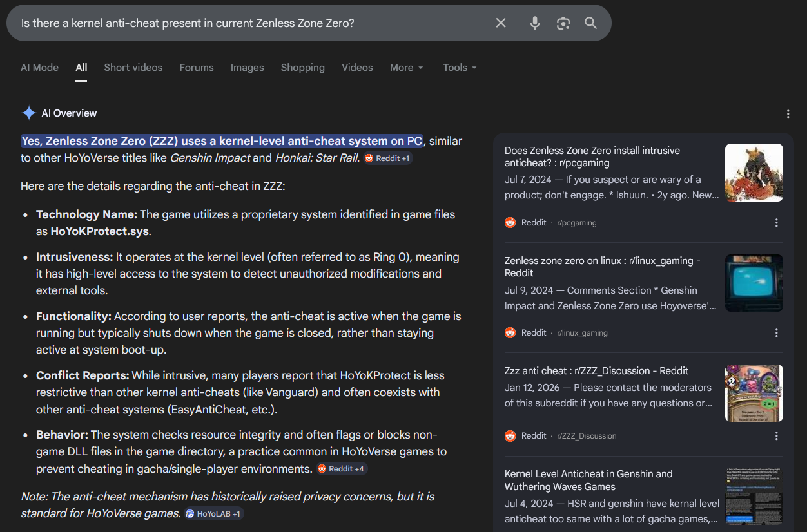Viewport: 807px width, 532px height.
Task: Click 'Jul 4, 2024' result snippet
Action: [612, 511]
